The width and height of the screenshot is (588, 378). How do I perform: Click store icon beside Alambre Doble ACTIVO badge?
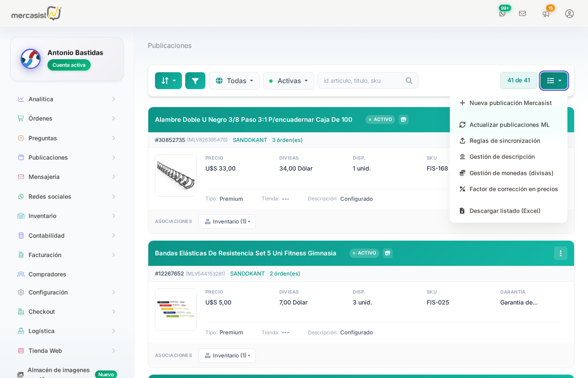[404, 120]
